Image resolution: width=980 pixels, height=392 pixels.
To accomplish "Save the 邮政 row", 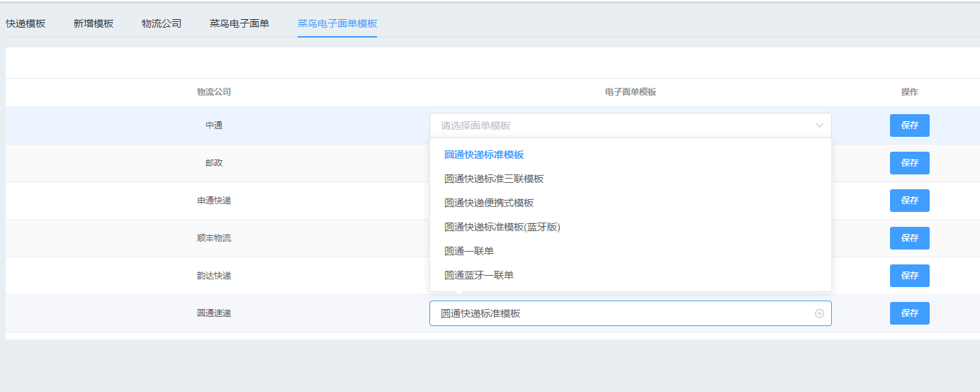I will click(909, 163).
